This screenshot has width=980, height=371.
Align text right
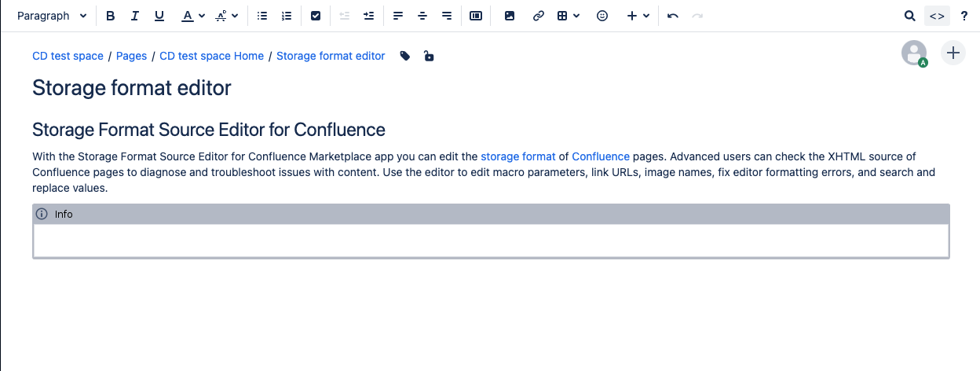click(x=447, y=16)
